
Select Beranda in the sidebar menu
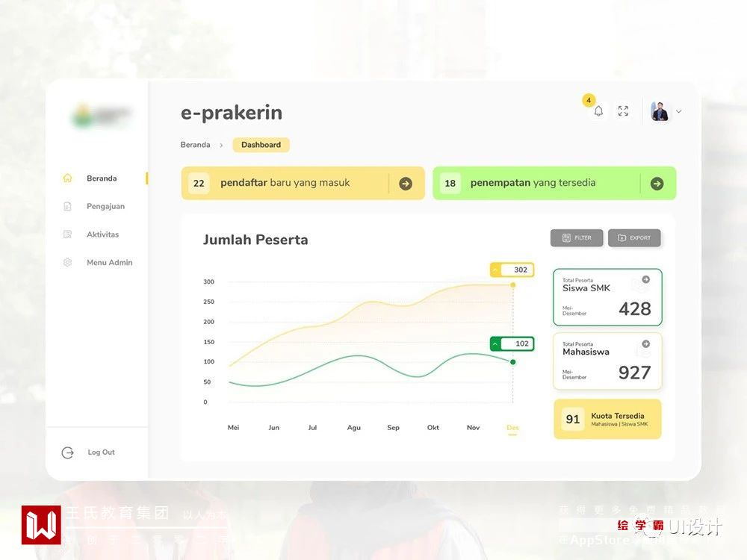(x=102, y=178)
